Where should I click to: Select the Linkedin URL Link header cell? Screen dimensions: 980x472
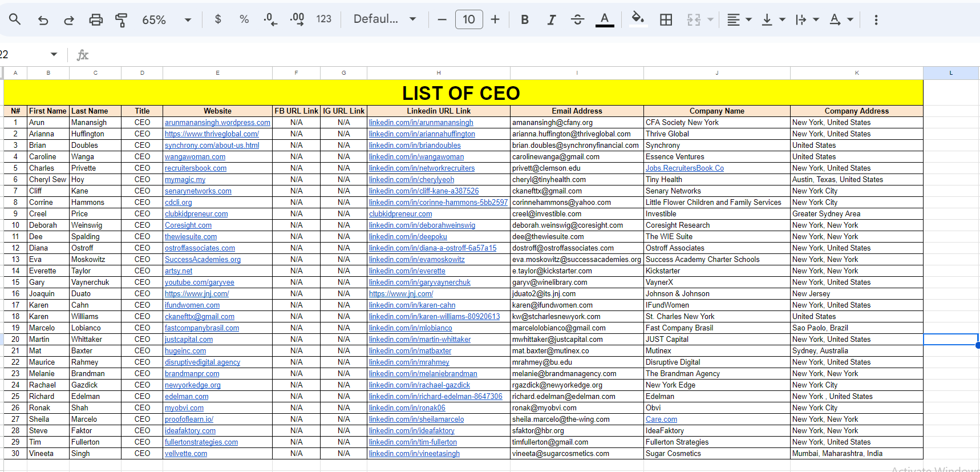coord(439,111)
